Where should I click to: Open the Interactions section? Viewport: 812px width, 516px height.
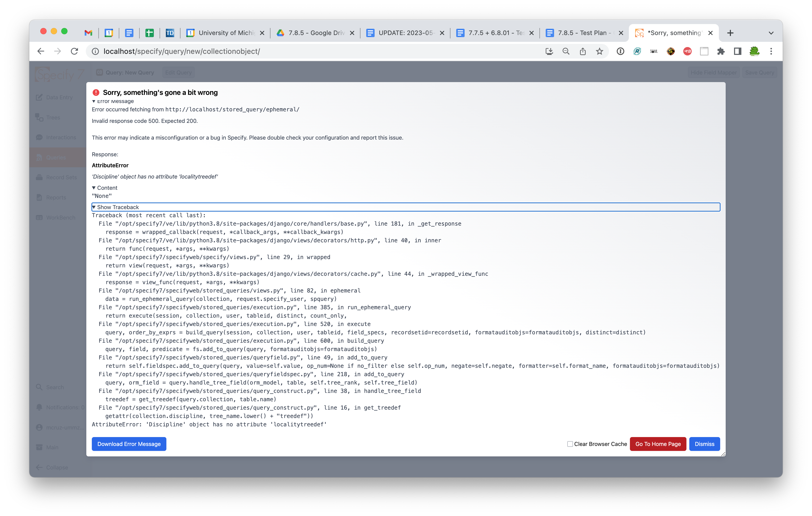click(61, 137)
